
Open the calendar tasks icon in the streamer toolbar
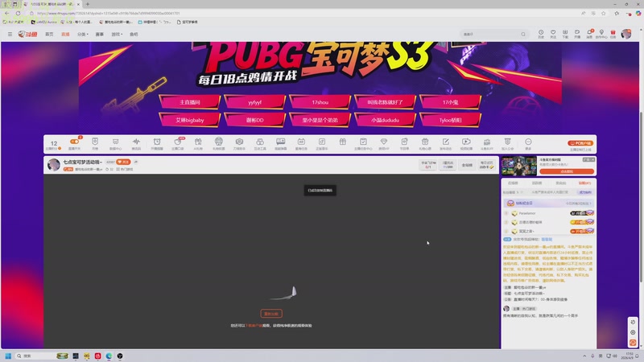(x=301, y=143)
